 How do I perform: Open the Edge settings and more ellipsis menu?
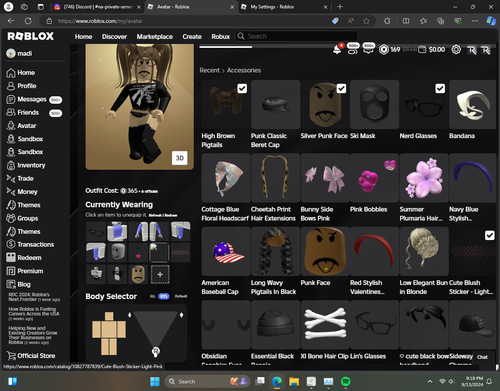475,21
